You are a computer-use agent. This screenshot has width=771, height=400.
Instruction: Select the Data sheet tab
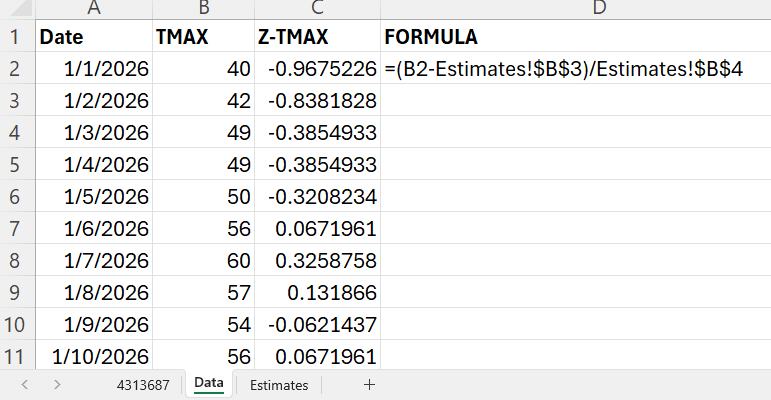(209, 383)
